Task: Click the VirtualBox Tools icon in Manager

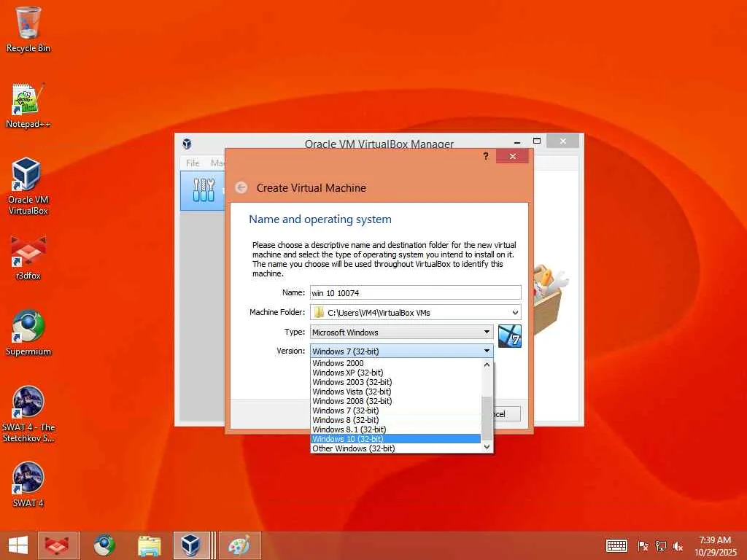Action: 204,190
